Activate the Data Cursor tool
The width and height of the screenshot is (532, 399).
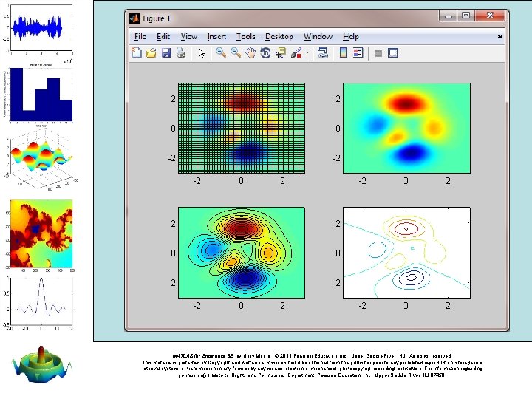(x=280, y=53)
